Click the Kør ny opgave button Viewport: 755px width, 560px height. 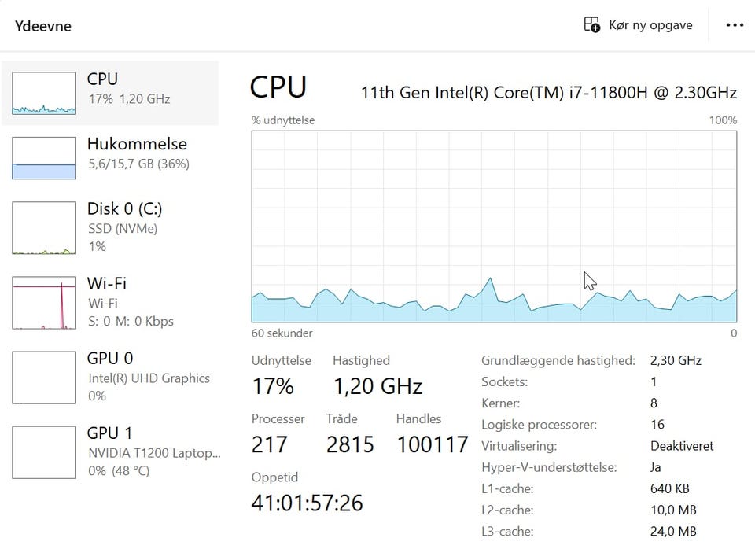coord(639,25)
